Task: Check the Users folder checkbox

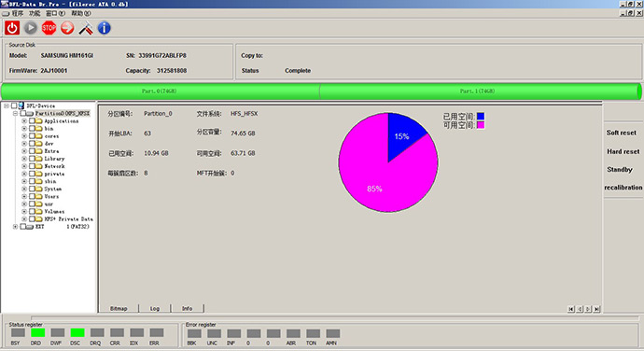Action: [32, 196]
